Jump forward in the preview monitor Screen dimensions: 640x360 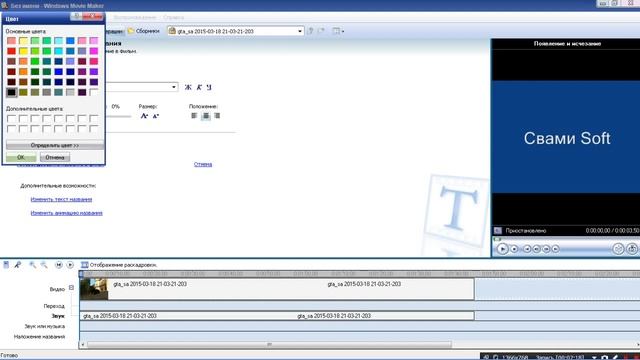click(555, 249)
